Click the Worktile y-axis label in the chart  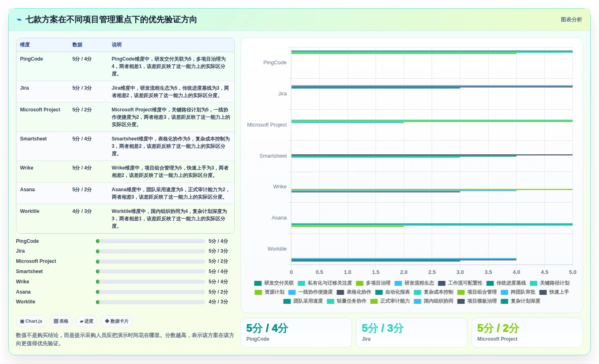[277, 249]
